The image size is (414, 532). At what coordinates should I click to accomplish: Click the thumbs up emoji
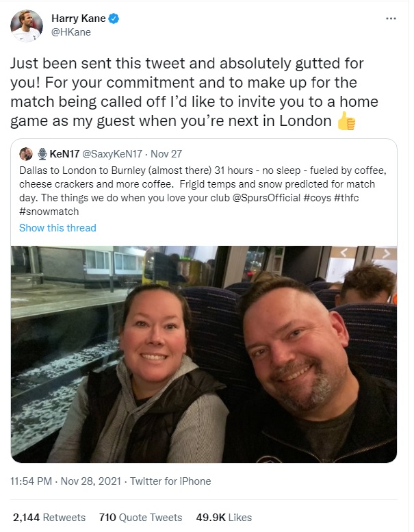(346, 121)
